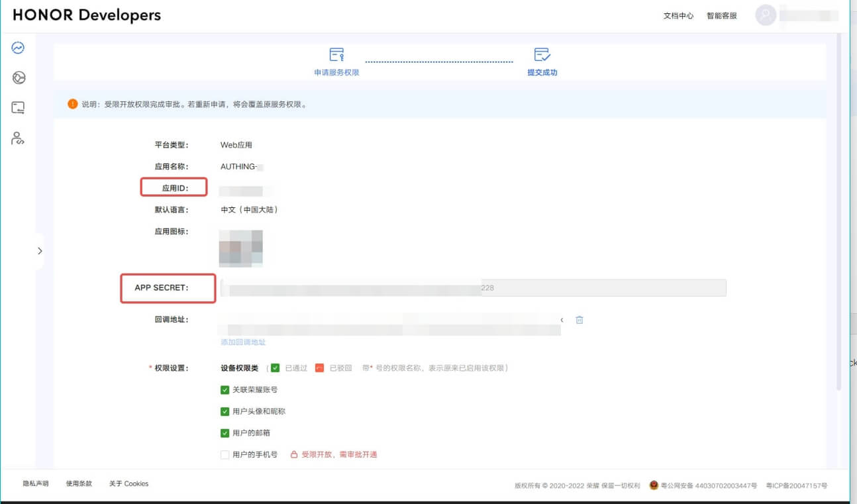Open 文档中心 in the top menu
857x504 pixels.
[678, 16]
